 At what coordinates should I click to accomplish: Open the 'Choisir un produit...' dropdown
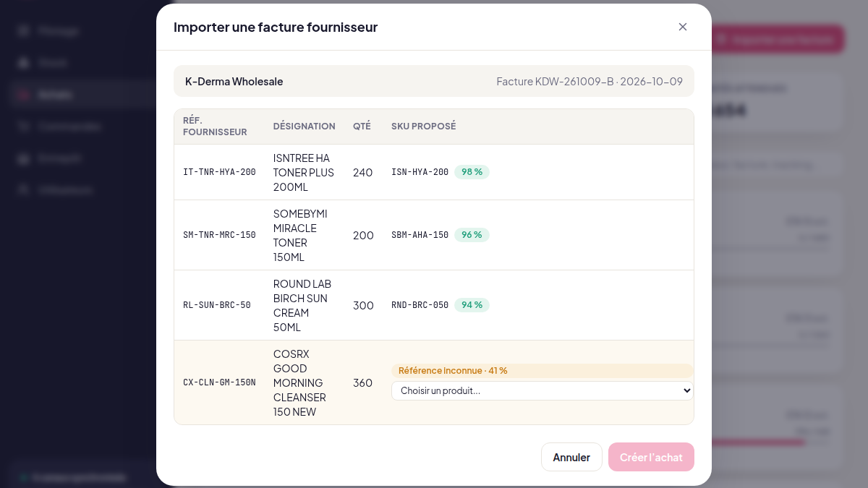[542, 390]
